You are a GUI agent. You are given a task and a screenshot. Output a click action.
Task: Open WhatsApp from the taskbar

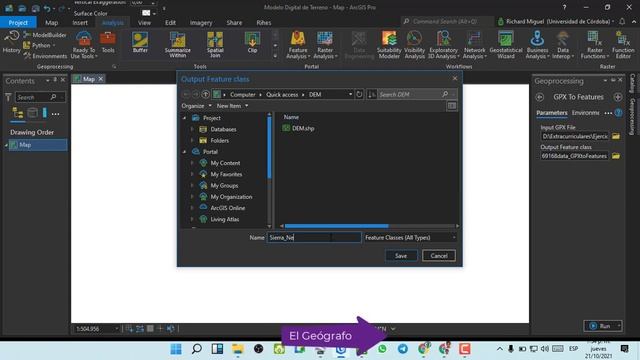[382, 349]
